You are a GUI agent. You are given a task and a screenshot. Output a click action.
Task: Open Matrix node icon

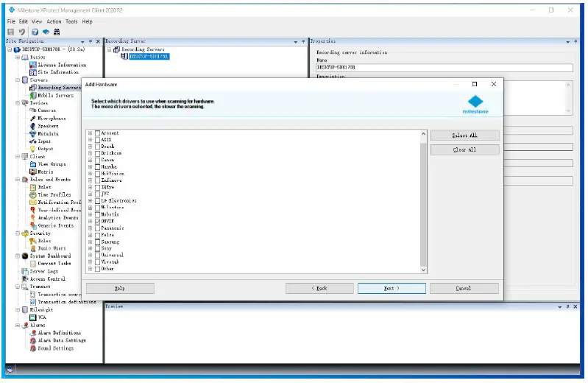point(33,172)
